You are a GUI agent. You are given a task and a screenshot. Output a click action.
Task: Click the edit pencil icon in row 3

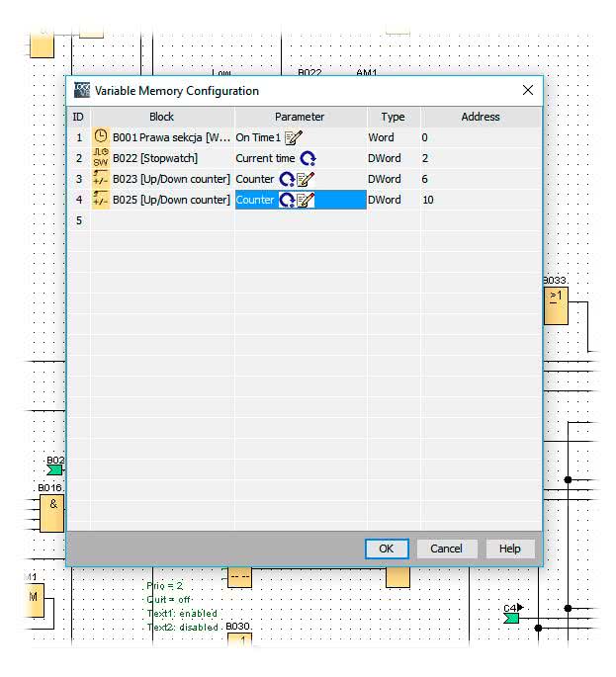click(x=306, y=179)
